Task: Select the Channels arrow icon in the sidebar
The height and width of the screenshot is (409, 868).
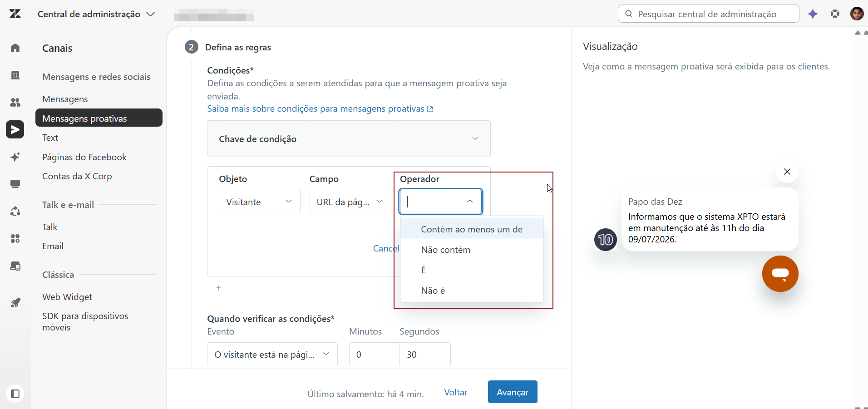Action: click(x=15, y=129)
